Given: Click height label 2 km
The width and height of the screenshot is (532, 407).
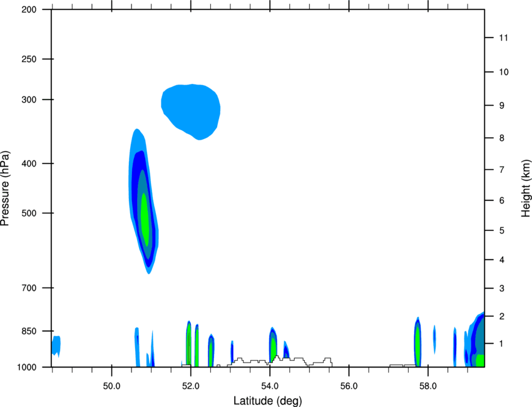Looking at the screenshot, I should coord(502,316).
